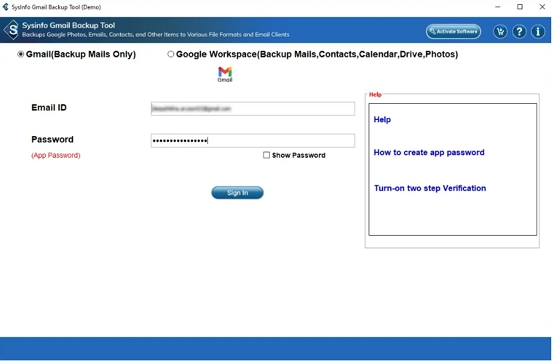Image resolution: width=553 pixels, height=361 pixels.
Task: Click the Gmail envelope logo icon
Action: click(225, 74)
